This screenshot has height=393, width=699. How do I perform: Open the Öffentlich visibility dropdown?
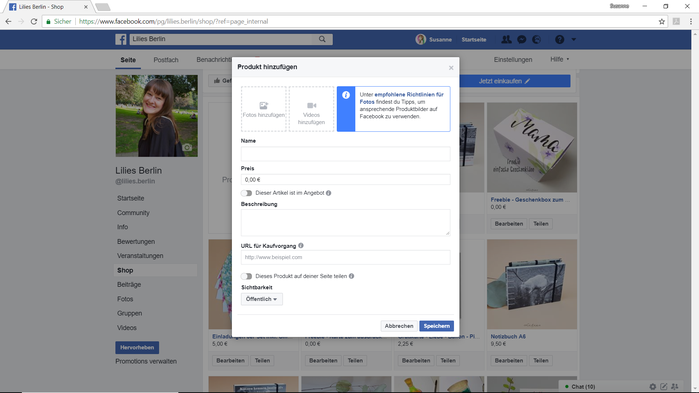pos(262,299)
